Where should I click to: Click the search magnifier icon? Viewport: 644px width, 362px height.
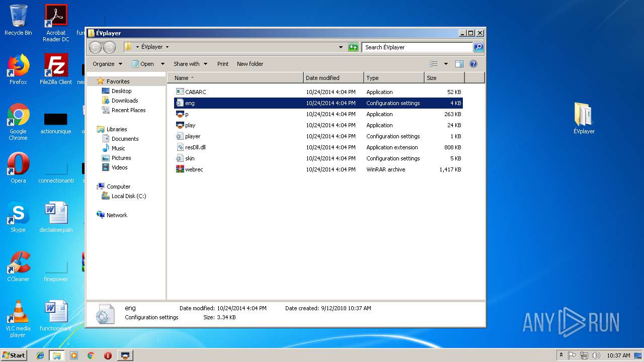pos(478,47)
